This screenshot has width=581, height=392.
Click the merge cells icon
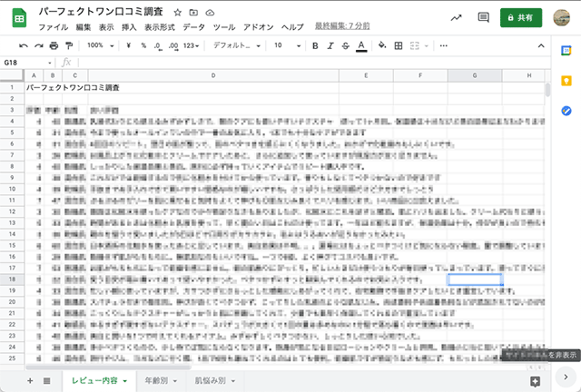[x=415, y=45]
